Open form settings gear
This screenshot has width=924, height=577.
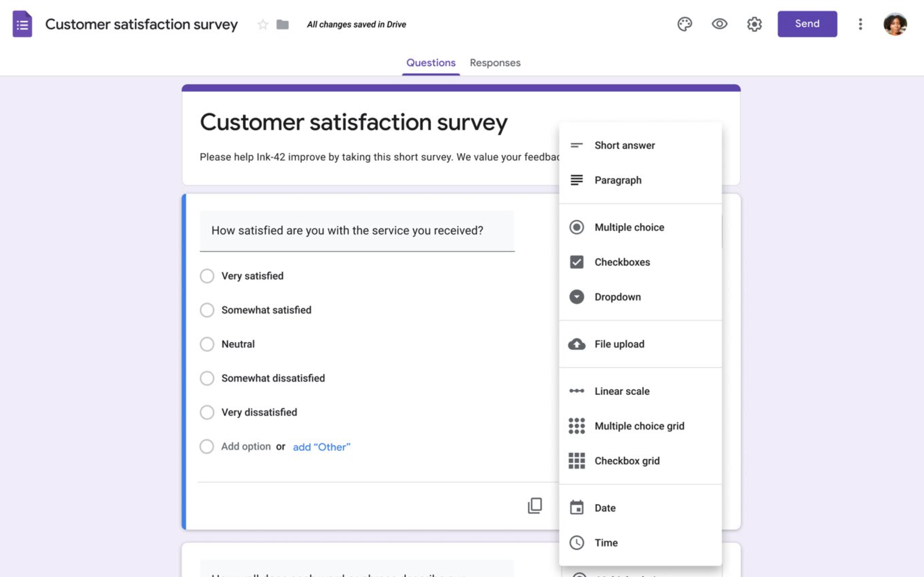[754, 24]
